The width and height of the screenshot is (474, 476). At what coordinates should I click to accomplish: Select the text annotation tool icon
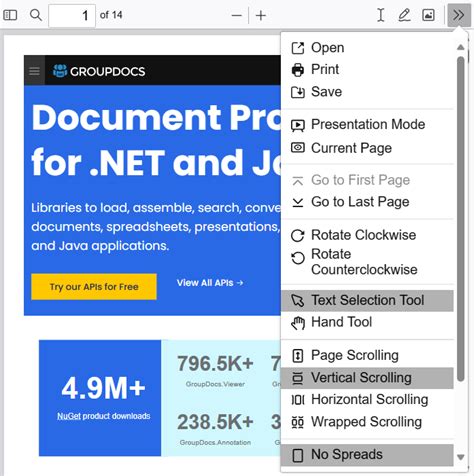tap(381, 15)
